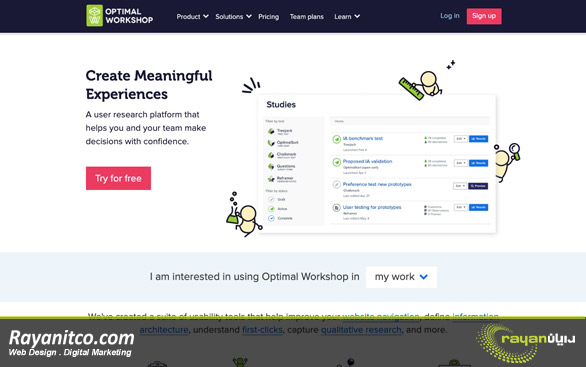586x367 pixels.
Task: Open the IA benchmark test study
Action: coord(363,138)
